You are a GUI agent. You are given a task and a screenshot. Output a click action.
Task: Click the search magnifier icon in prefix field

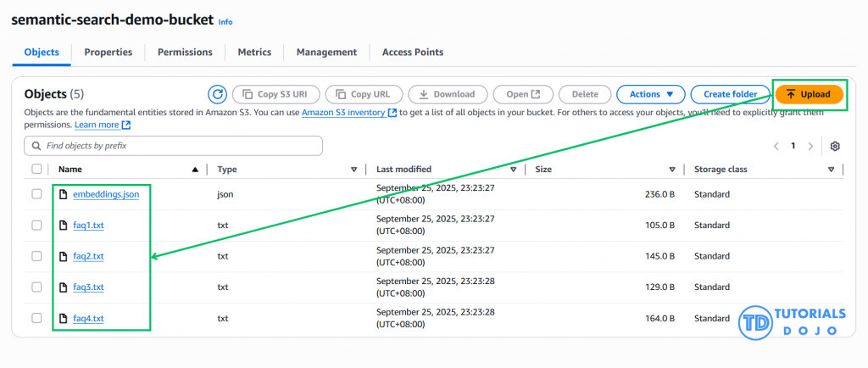coord(36,146)
